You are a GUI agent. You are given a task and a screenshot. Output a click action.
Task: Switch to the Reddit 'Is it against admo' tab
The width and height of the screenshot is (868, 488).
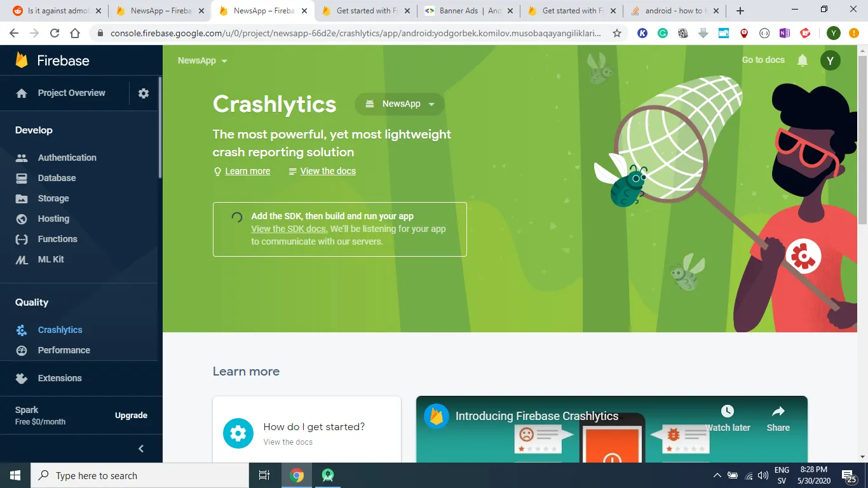(57, 11)
